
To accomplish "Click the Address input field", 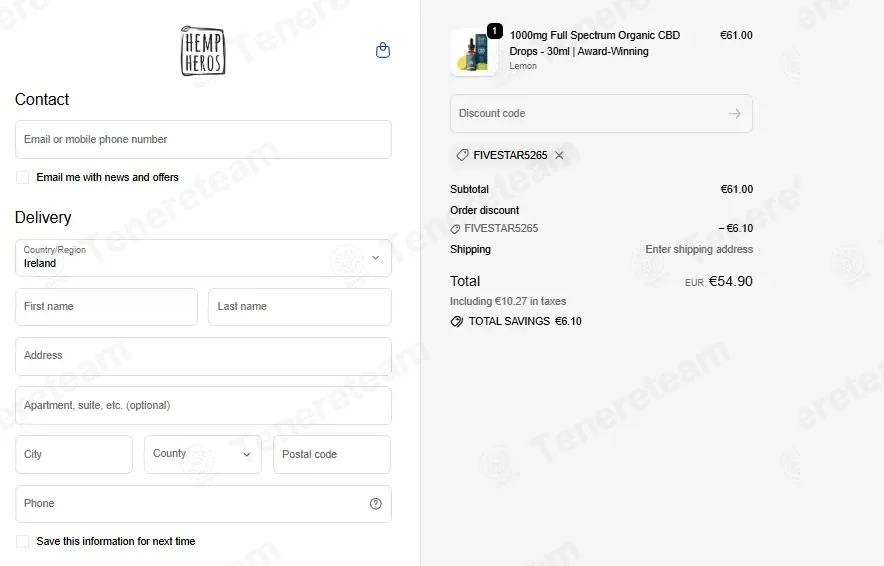I will tap(204, 356).
